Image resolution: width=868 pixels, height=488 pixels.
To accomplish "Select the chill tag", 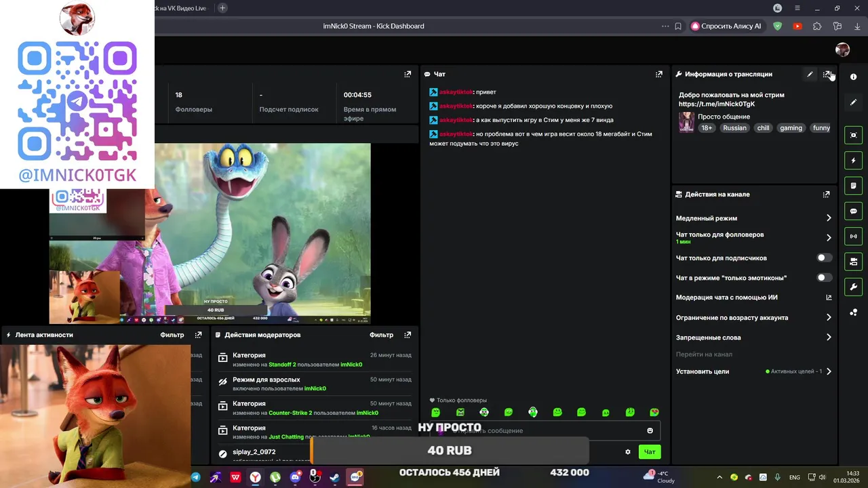I will point(764,128).
